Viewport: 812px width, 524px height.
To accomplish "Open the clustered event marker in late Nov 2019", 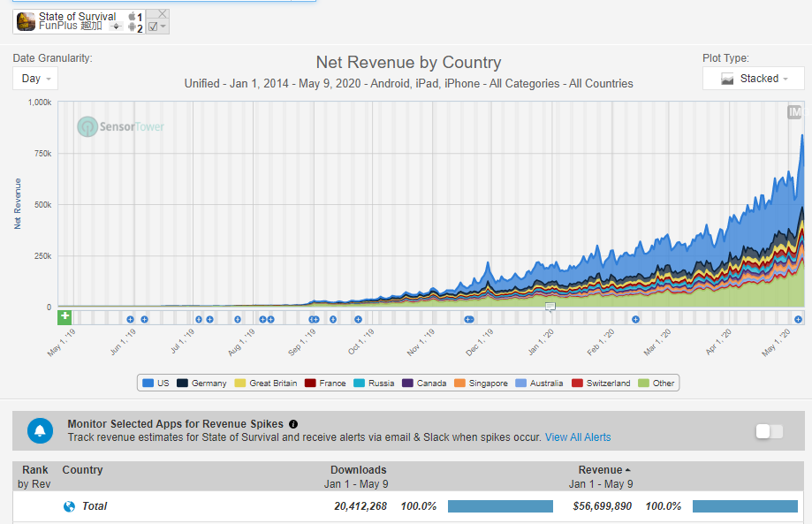I will (468, 320).
